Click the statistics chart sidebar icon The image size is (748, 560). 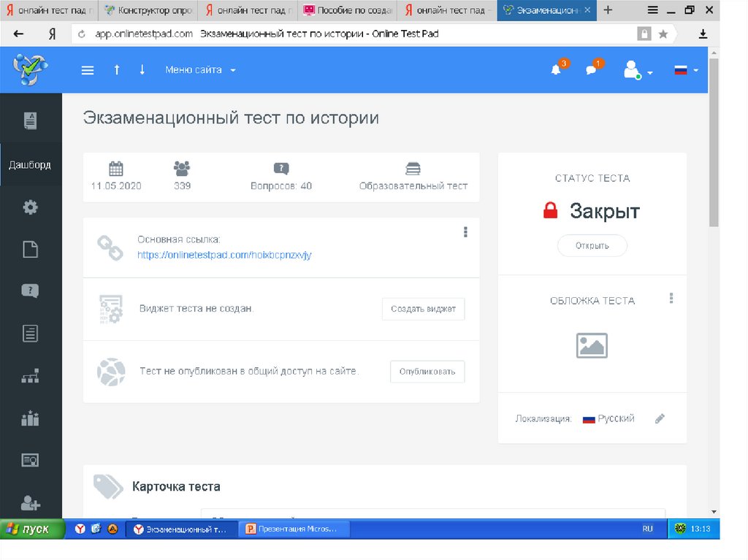(x=30, y=418)
